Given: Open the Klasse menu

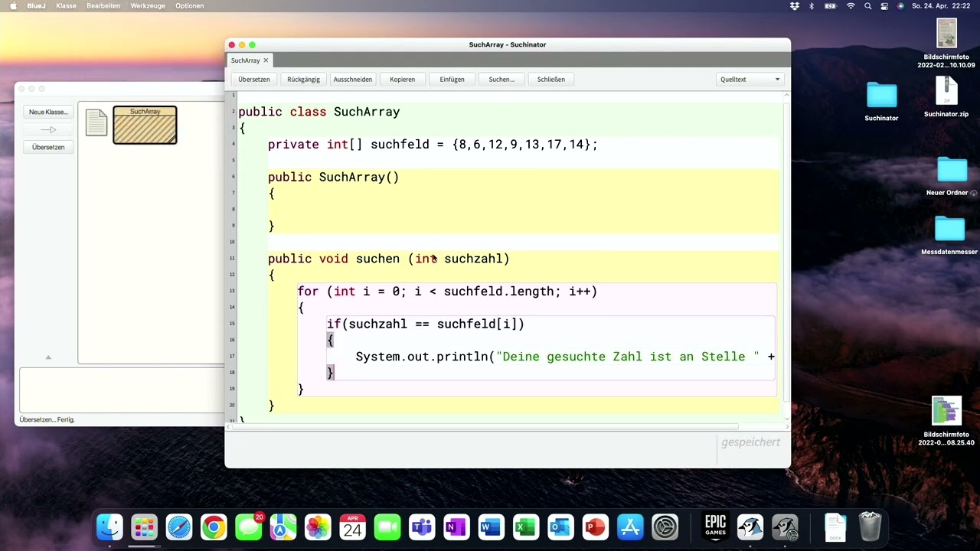Looking at the screenshot, I should coord(66,5).
